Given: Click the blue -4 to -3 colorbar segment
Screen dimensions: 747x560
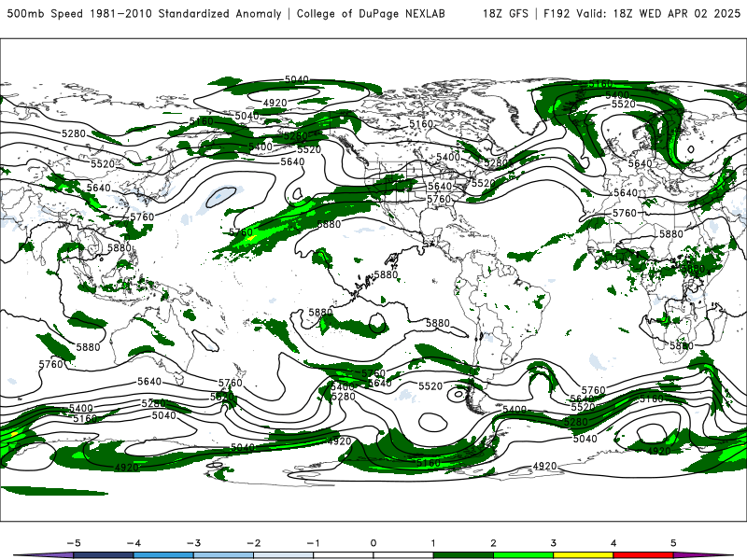Looking at the screenshot, I should (x=163, y=555).
